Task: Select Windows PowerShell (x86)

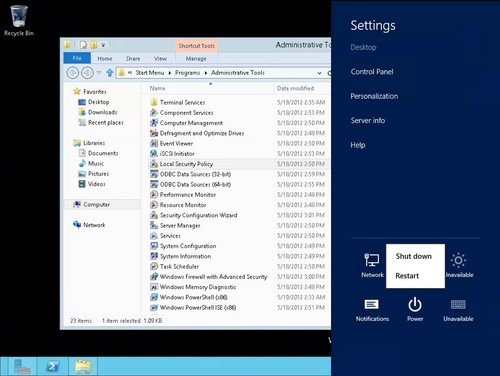Action: coord(189,297)
